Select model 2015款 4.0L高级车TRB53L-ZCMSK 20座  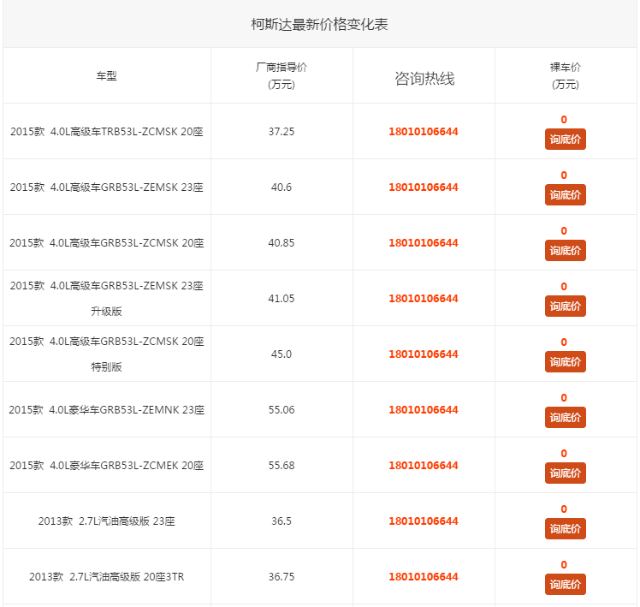coord(107,131)
